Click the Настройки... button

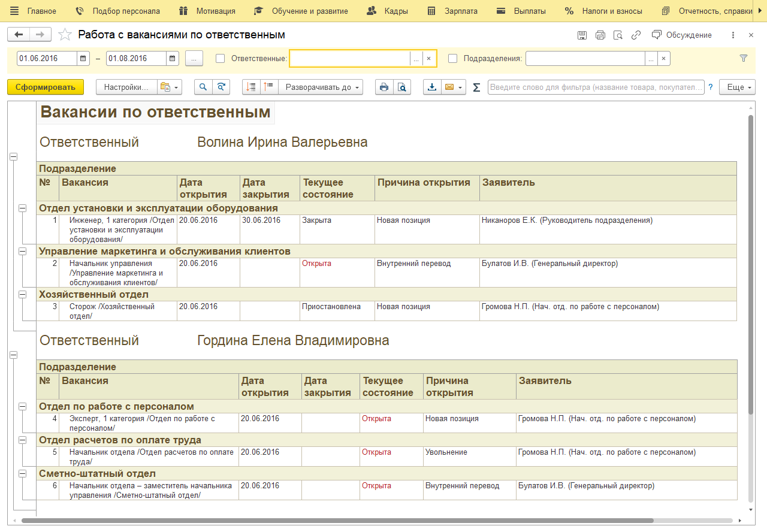click(126, 87)
